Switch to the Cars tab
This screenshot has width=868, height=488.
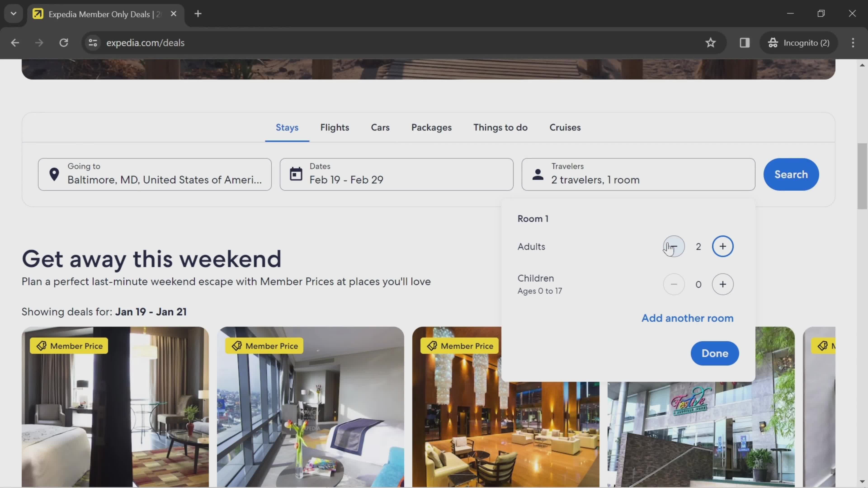[x=380, y=127]
